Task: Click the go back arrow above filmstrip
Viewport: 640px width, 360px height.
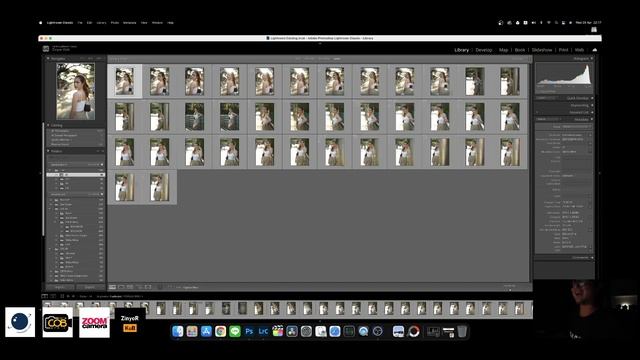Action: pyautogui.click(x=68, y=296)
